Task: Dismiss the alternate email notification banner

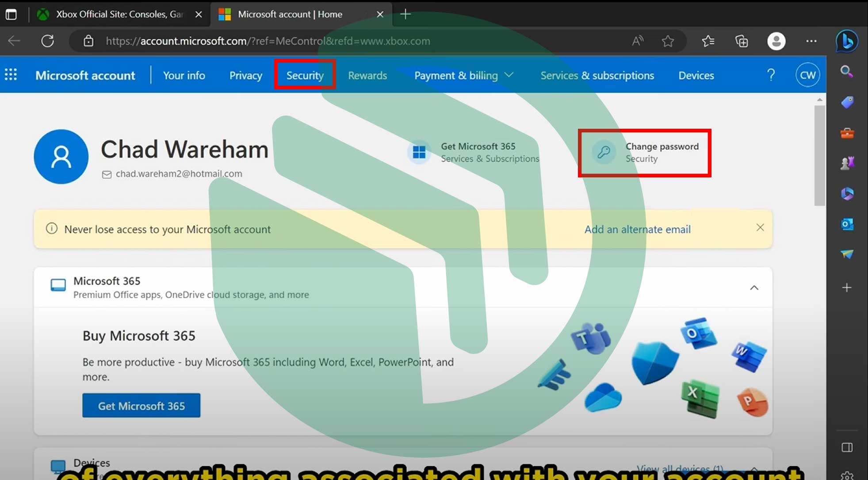Action: [760, 227]
